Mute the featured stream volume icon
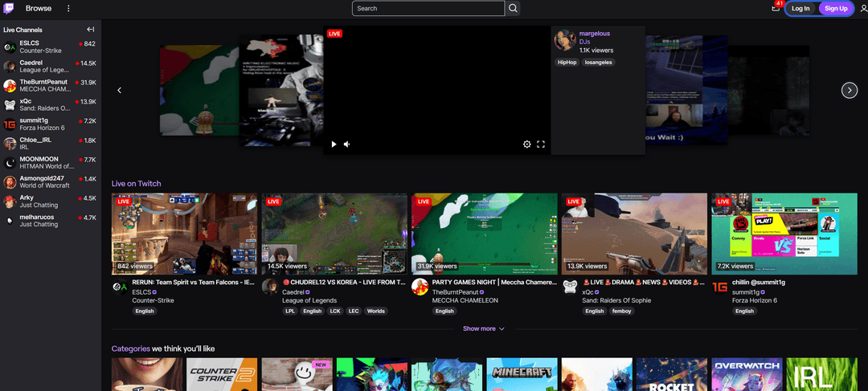Viewport: 868px width, 391px height. (x=347, y=145)
